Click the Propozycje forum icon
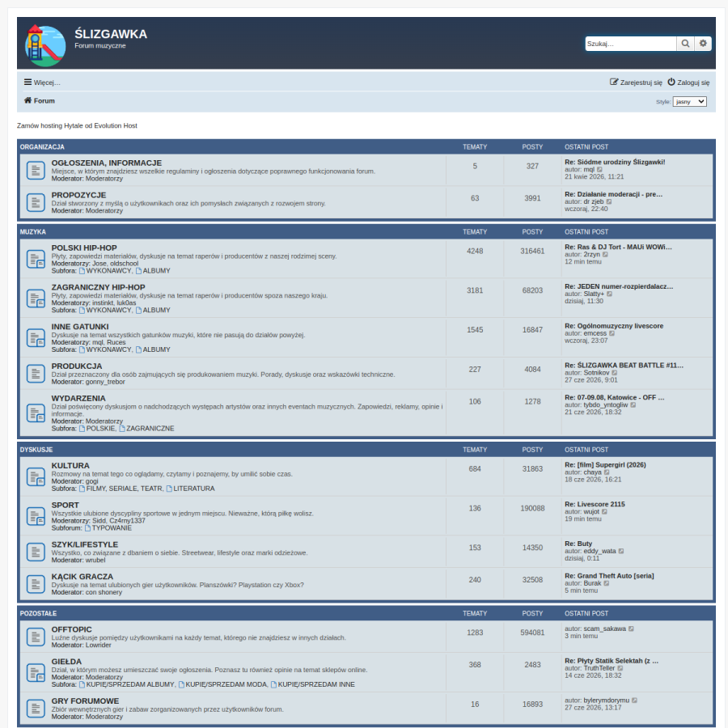This screenshot has height=728, width=728. click(36, 202)
